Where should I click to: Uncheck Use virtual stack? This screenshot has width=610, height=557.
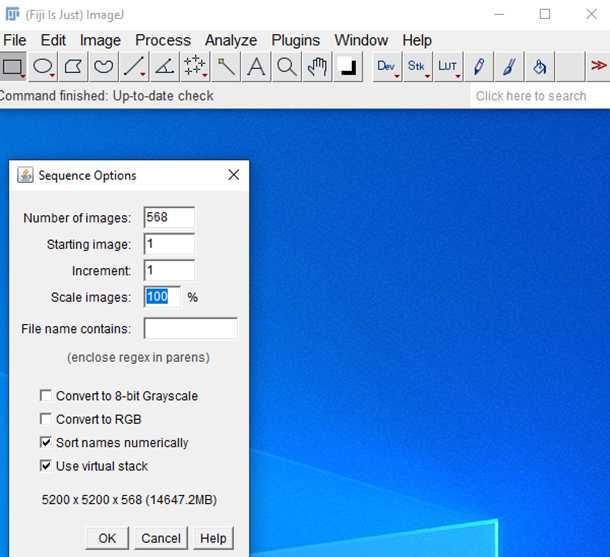(46, 466)
